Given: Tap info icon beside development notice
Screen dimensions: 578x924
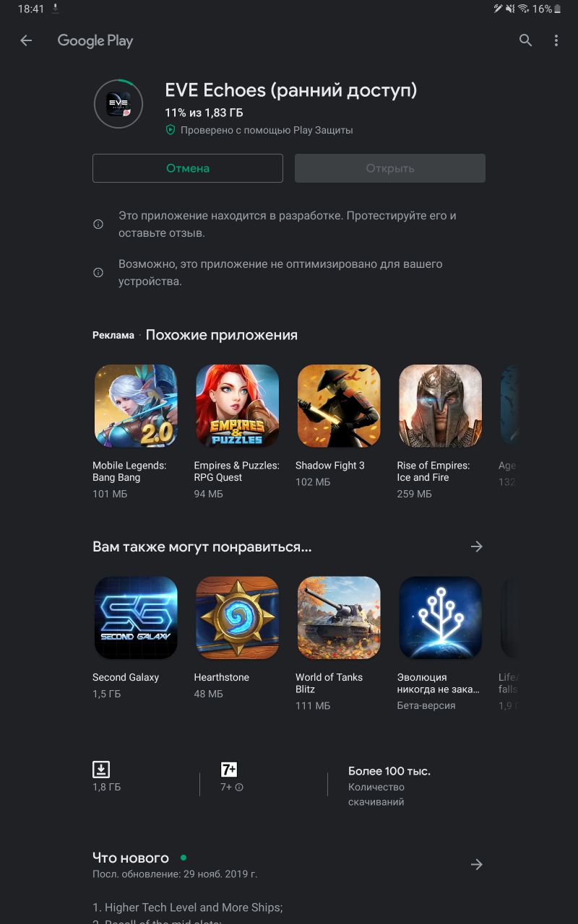Looking at the screenshot, I should [98, 225].
